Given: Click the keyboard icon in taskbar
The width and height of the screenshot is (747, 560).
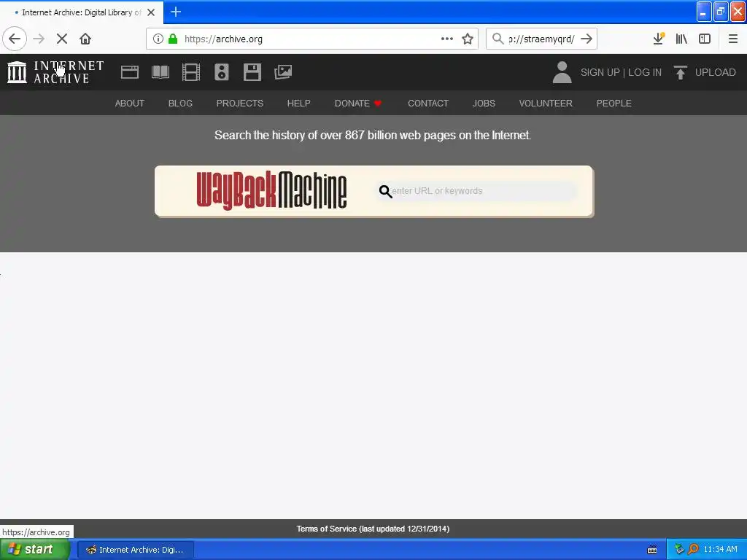Looking at the screenshot, I should coord(652,550).
